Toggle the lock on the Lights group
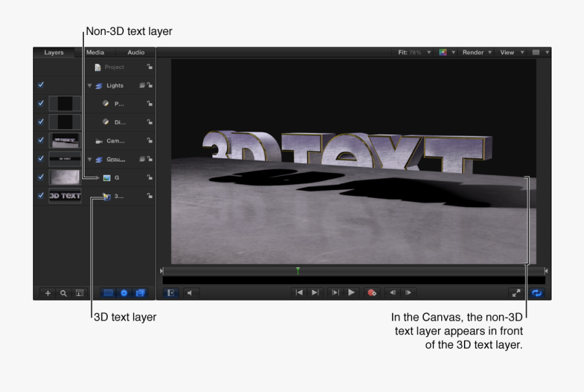This screenshot has height=392, width=584. click(149, 85)
